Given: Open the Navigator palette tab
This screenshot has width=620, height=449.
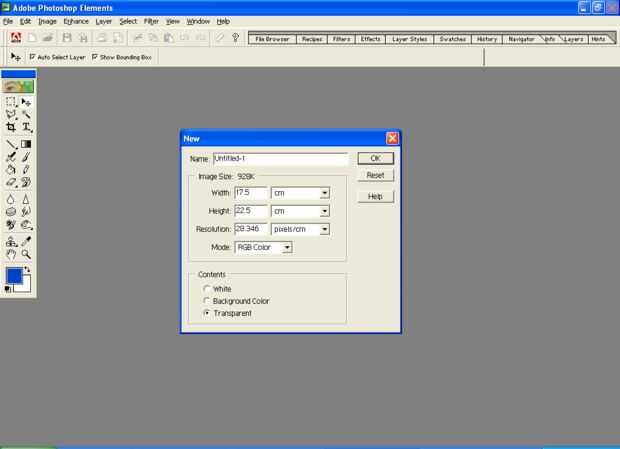Looking at the screenshot, I should pyautogui.click(x=521, y=39).
